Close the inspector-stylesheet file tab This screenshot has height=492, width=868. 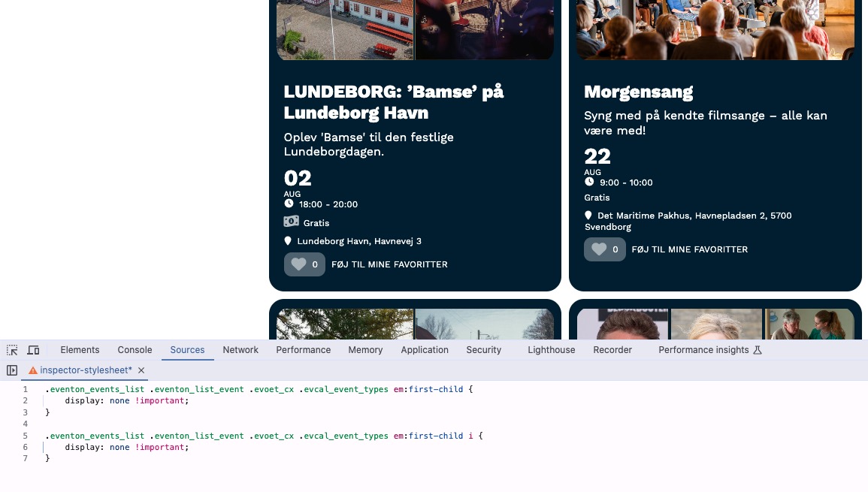[x=141, y=370]
